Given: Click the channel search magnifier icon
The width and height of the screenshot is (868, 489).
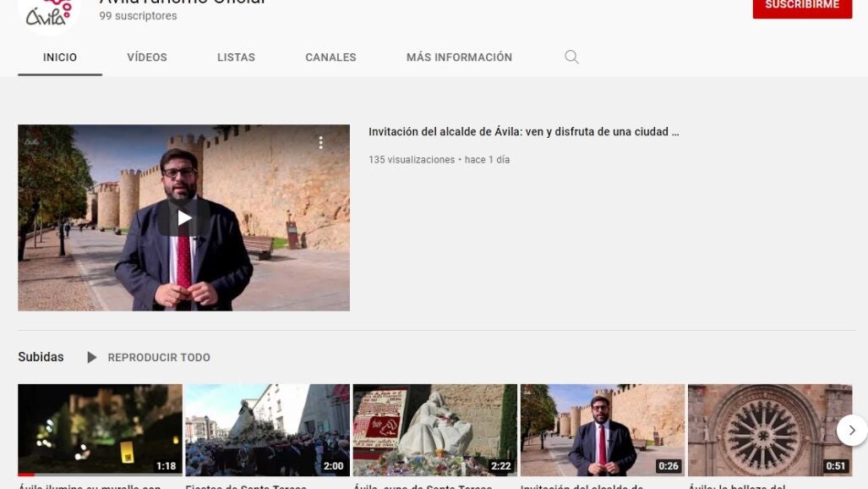Looking at the screenshot, I should coord(571,58).
